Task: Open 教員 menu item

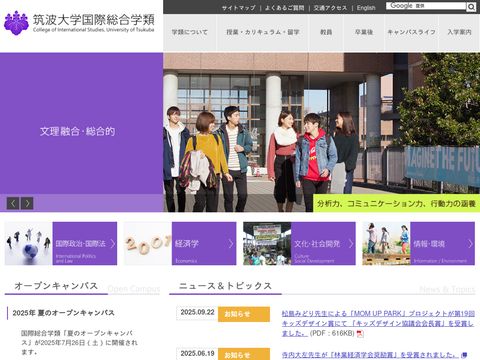Action: 326,32
